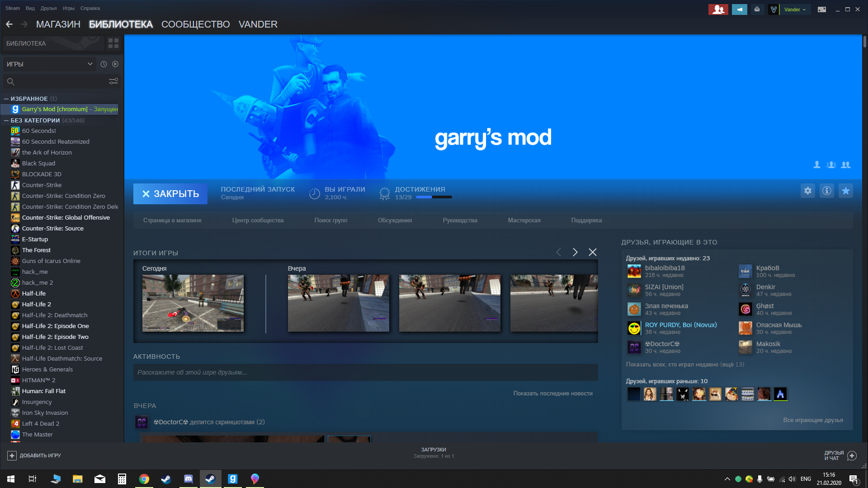Click announcements megaphone icon

[x=740, y=9]
